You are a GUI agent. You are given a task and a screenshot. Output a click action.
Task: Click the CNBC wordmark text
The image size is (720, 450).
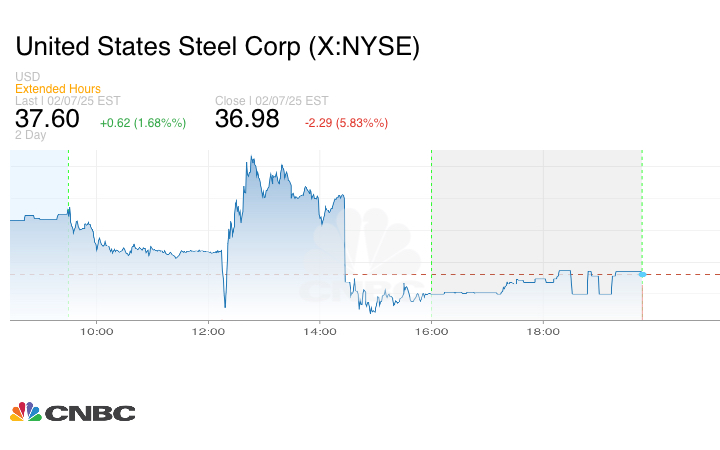click(91, 413)
